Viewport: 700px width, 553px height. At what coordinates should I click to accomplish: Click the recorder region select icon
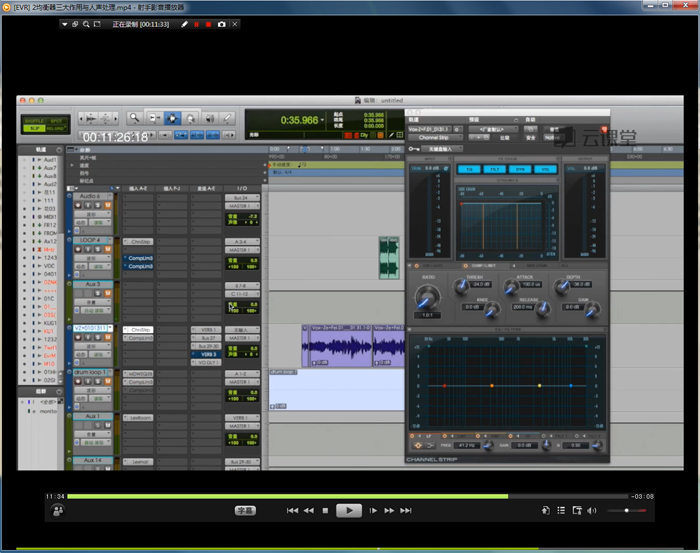click(x=97, y=24)
